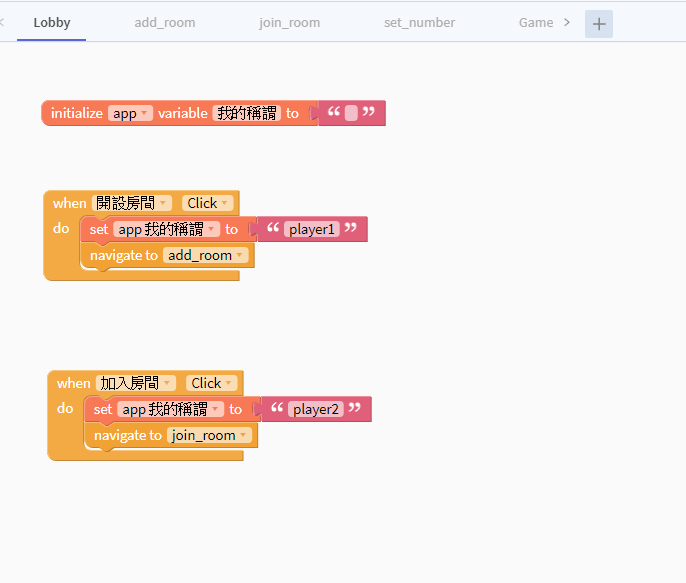
Task: Show previous tabs with left chevron arrow
Action: pyautogui.click(x=2, y=22)
